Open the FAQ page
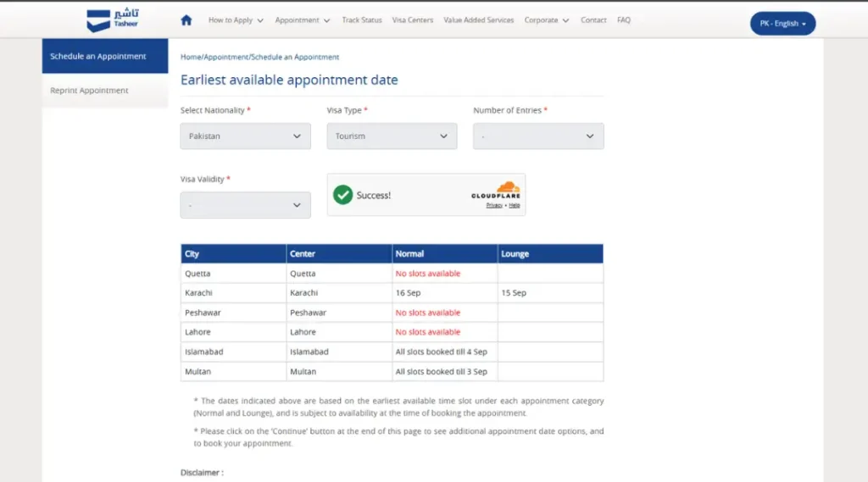 click(623, 20)
